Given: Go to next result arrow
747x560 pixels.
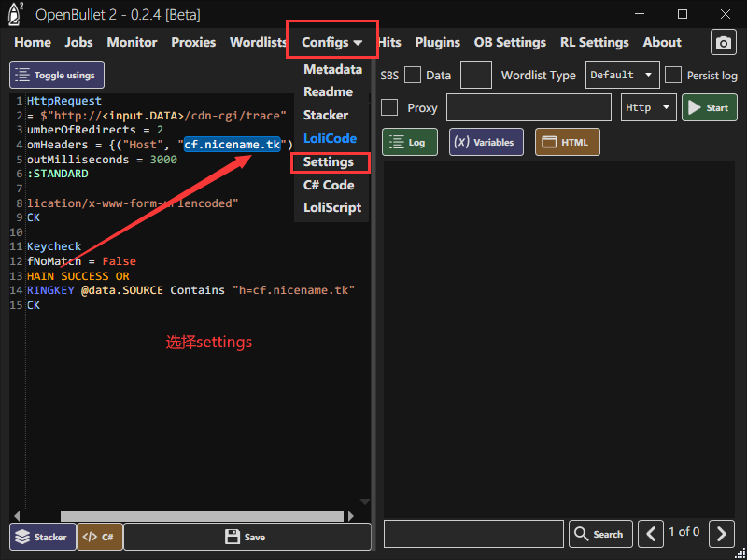Looking at the screenshot, I should coord(721,534).
